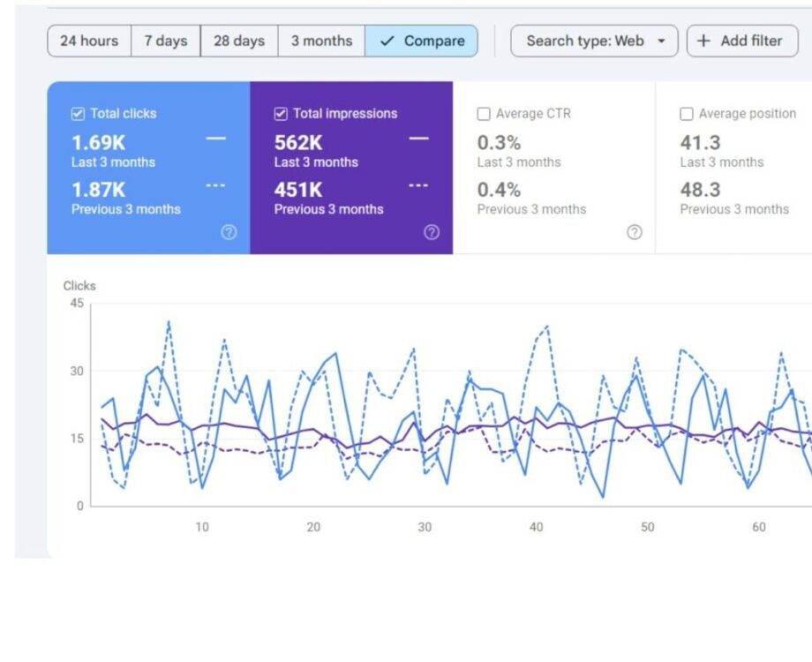Expand the Search type: Web dropdown

[594, 41]
